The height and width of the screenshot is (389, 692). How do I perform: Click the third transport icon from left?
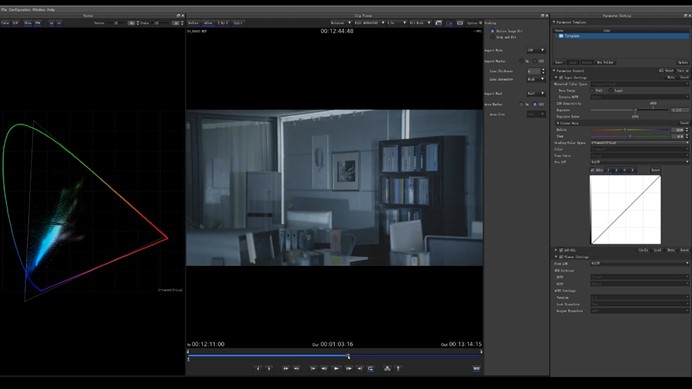pyautogui.click(x=286, y=368)
